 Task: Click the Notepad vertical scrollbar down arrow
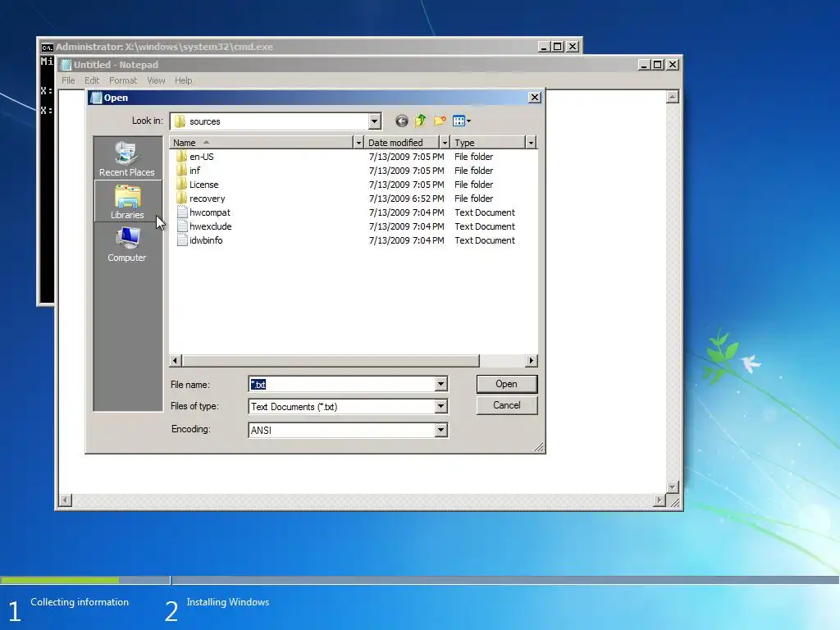tap(673, 487)
